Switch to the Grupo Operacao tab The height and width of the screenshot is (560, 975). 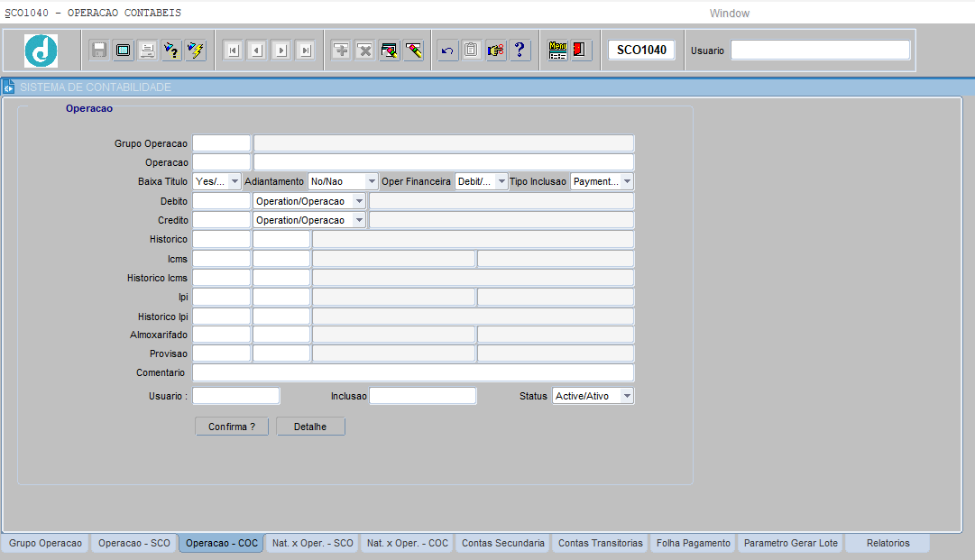click(45, 544)
